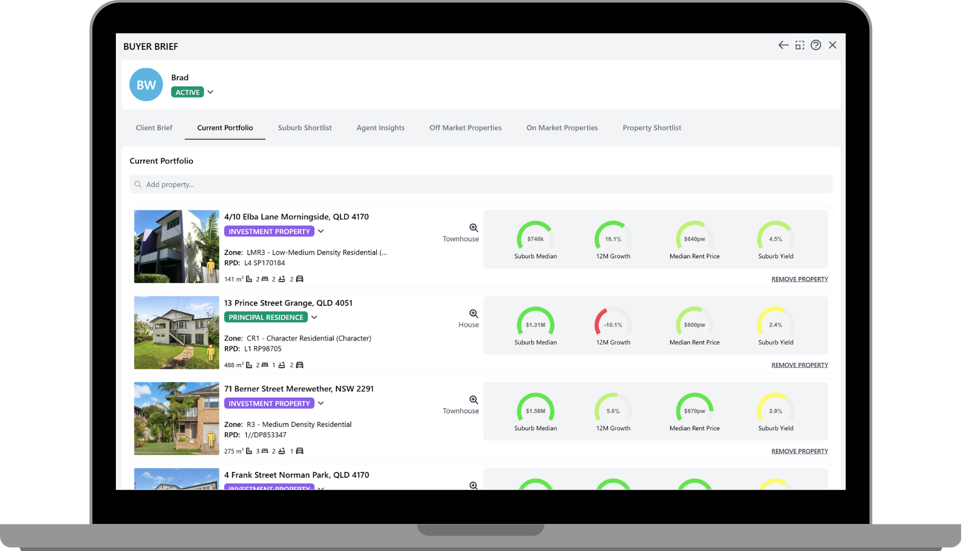Click the Add property search field
This screenshot has height=551, width=980.
point(480,185)
